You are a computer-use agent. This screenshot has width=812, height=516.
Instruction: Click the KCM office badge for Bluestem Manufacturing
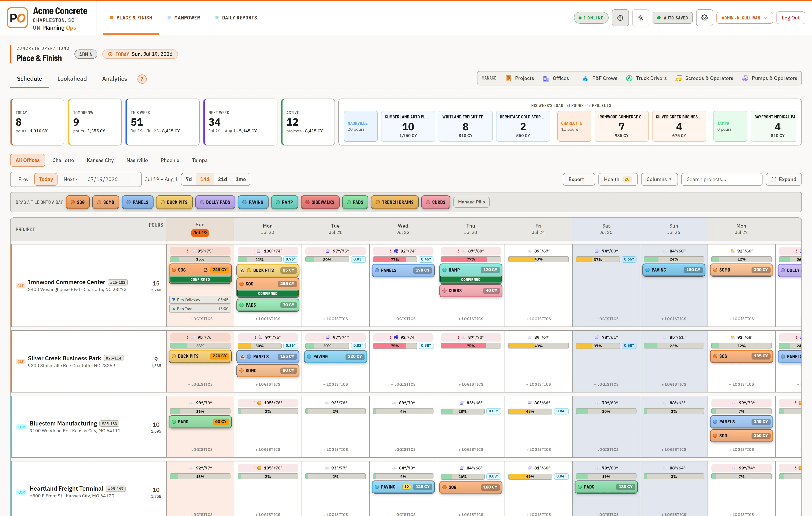pyautogui.click(x=21, y=427)
